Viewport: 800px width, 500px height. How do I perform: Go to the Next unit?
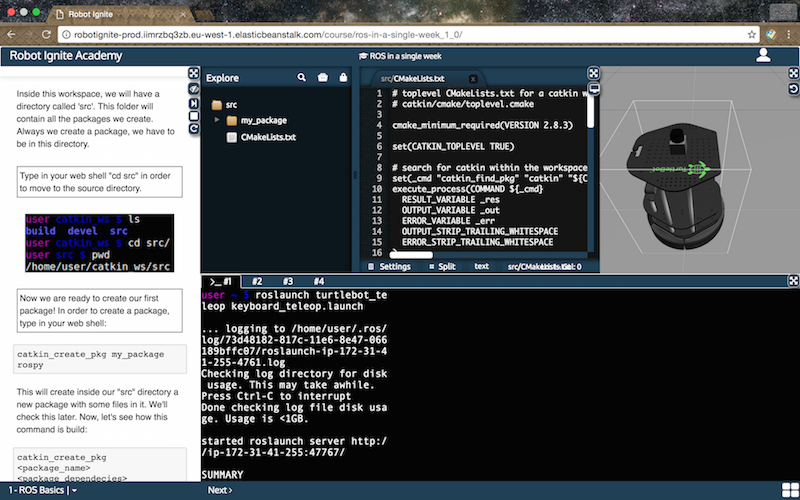tap(220, 490)
